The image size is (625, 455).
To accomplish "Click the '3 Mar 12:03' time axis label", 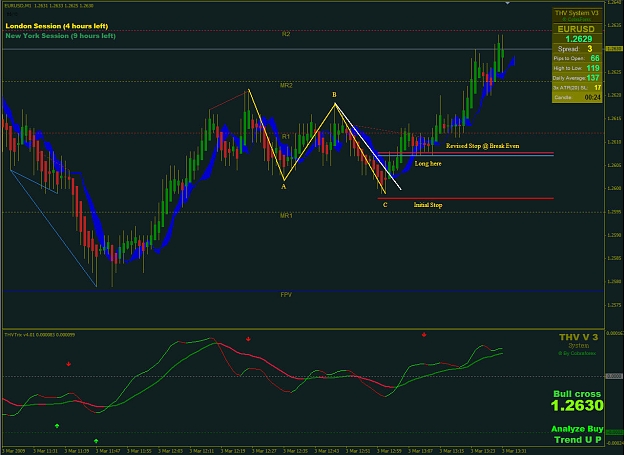I will [x=170, y=451].
